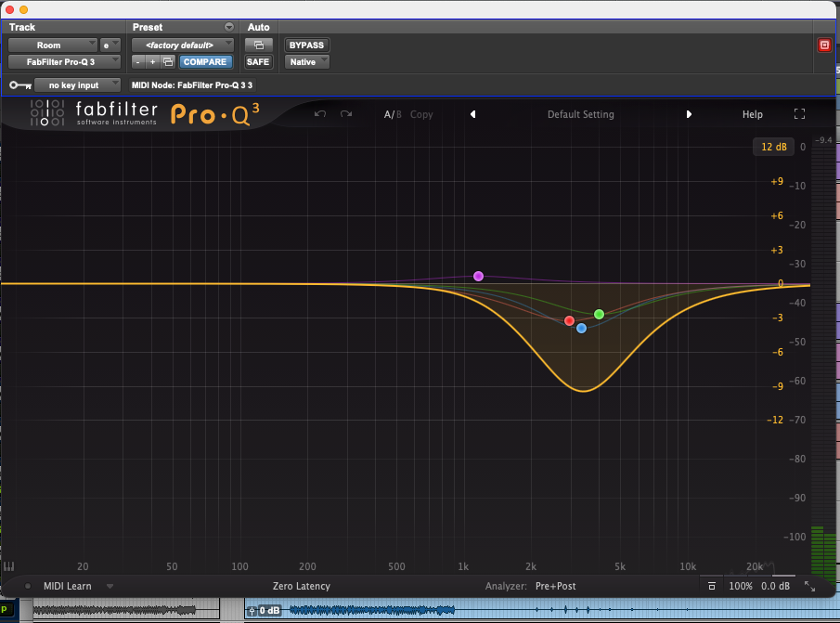Select the green EQ band node
840x623 pixels.
(x=599, y=315)
